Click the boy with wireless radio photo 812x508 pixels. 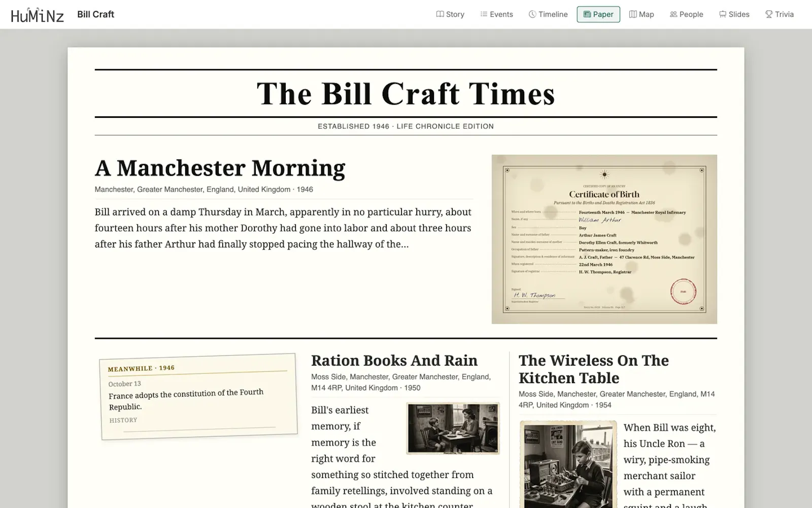[568, 464]
